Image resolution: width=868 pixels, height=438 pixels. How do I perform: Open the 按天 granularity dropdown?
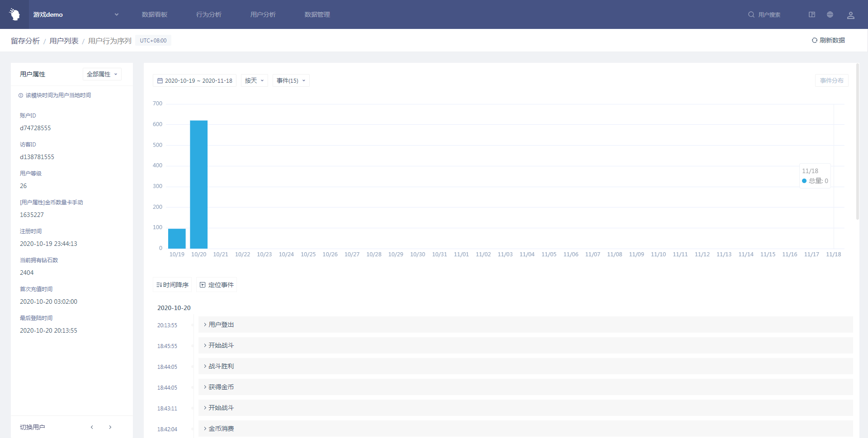coord(254,80)
